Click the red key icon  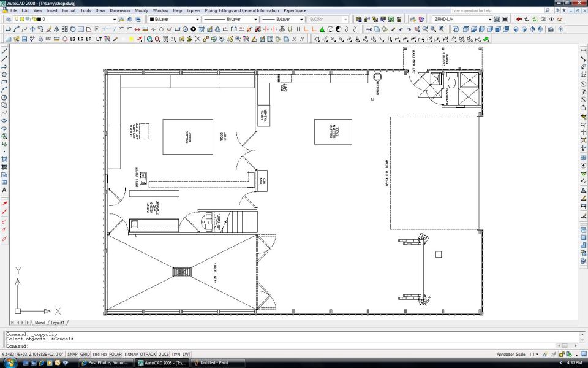519,19
